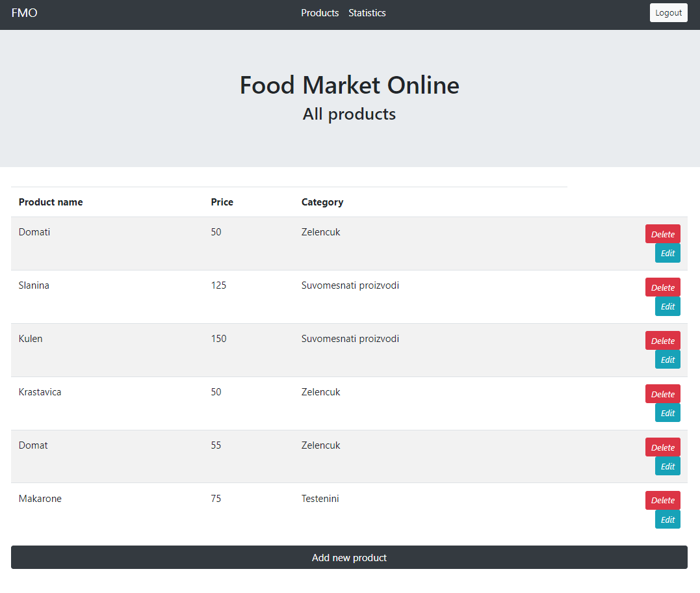Screen dimensions: 700x593
Task: Remove Kulen using its Delete button
Action: click(662, 341)
